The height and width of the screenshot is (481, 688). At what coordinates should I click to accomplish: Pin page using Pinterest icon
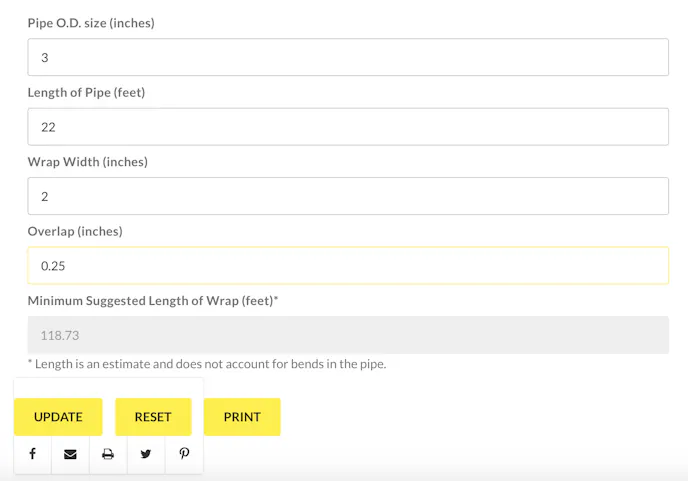pyautogui.click(x=184, y=454)
